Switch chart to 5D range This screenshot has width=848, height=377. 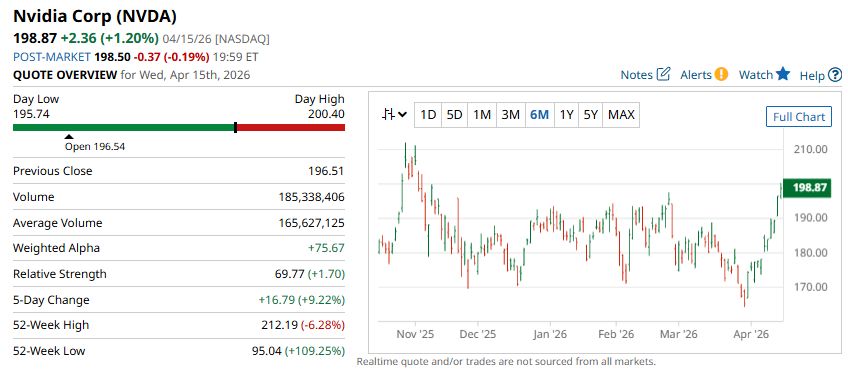point(454,115)
